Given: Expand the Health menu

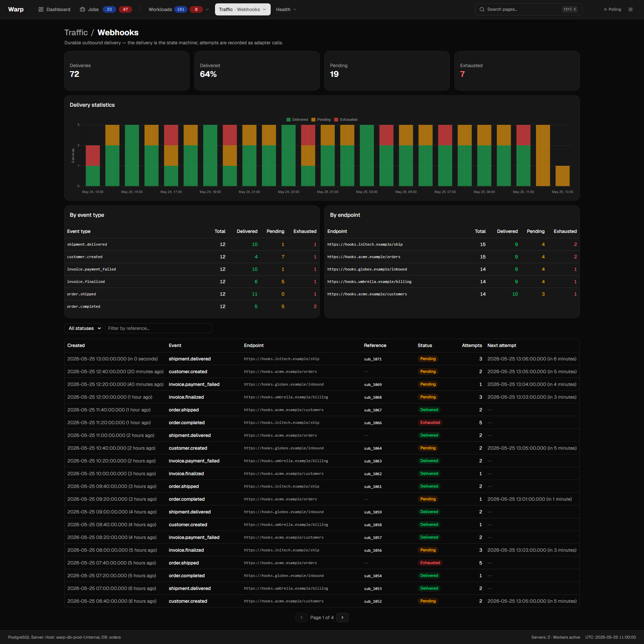Looking at the screenshot, I should click(x=286, y=9).
